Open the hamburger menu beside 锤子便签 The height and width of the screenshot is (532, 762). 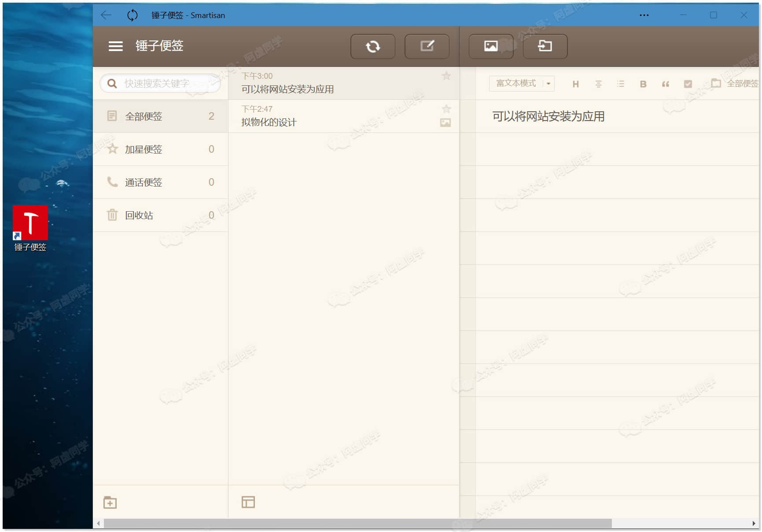click(115, 46)
